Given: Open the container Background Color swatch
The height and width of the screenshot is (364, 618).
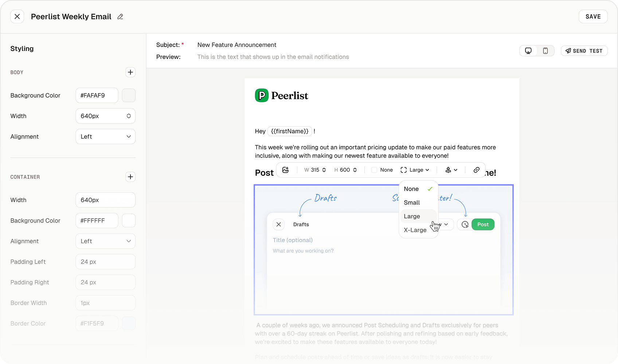Looking at the screenshot, I should (129, 220).
